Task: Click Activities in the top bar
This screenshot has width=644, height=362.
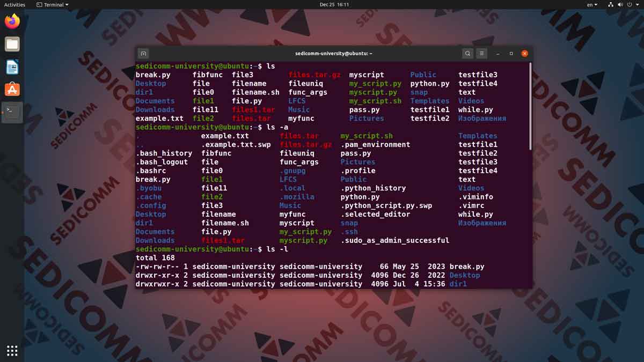Action: 14,4
